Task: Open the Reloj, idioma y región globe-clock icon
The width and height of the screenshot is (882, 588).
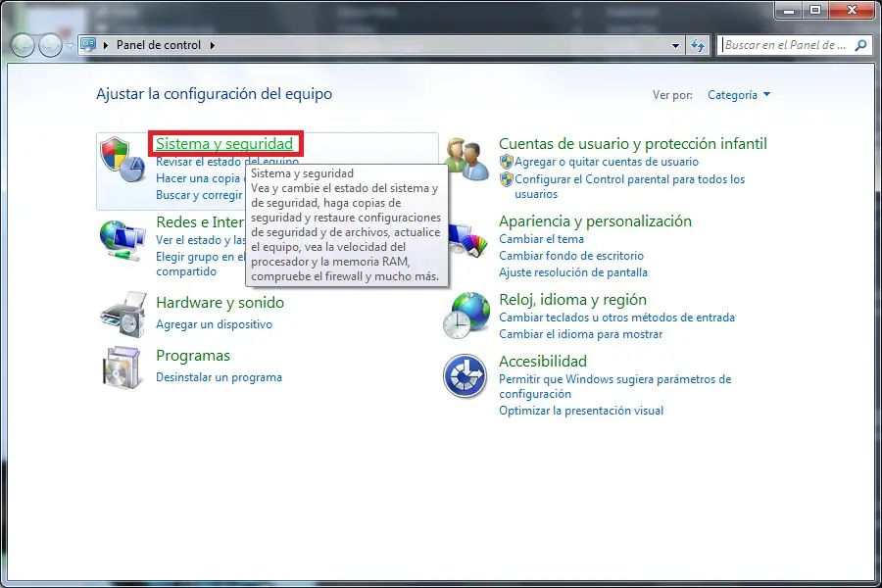Action: tap(466, 316)
